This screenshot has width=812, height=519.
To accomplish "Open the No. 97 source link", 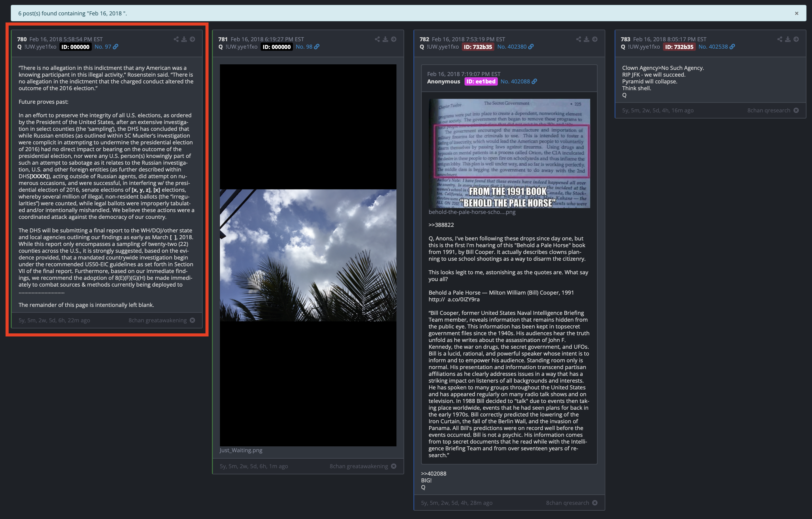I will (x=106, y=47).
